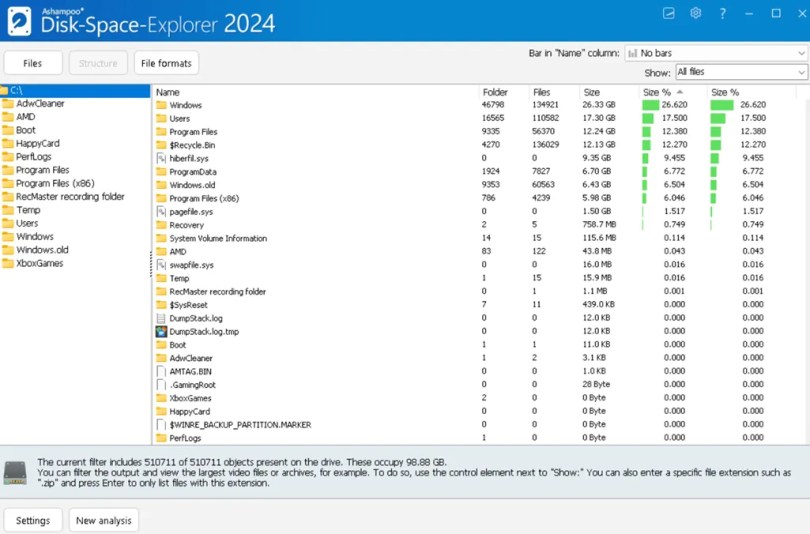Screen dimensions: 810x534
Task: Click the PerfLogs folder icon in list
Action: pos(161,438)
